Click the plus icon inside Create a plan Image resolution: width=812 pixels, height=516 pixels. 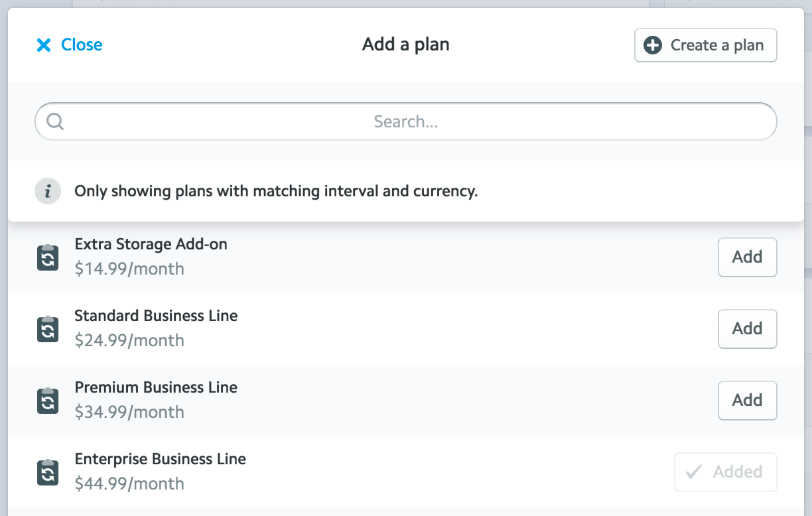pos(652,45)
